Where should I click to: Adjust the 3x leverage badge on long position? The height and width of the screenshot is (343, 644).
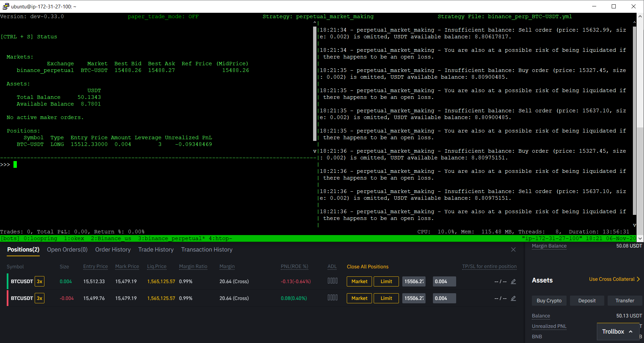[39, 281]
